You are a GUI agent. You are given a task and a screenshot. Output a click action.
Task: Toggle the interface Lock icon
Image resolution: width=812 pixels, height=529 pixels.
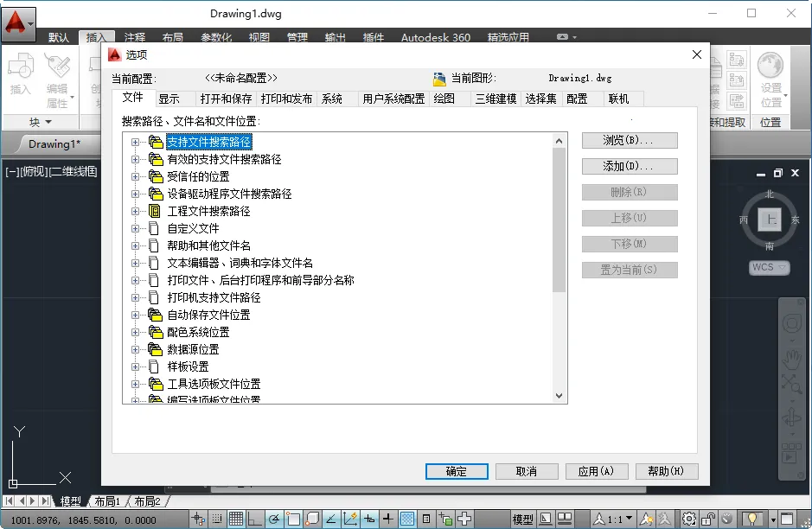[708, 519]
